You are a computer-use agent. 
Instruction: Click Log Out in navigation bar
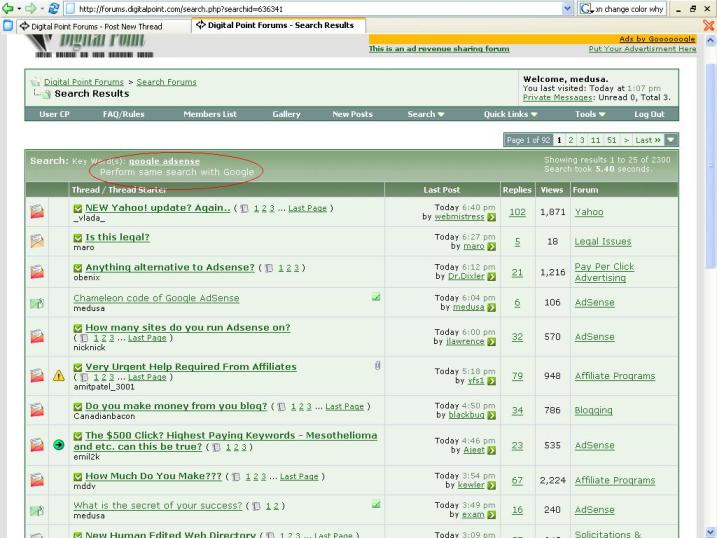pyautogui.click(x=649, y=114)
